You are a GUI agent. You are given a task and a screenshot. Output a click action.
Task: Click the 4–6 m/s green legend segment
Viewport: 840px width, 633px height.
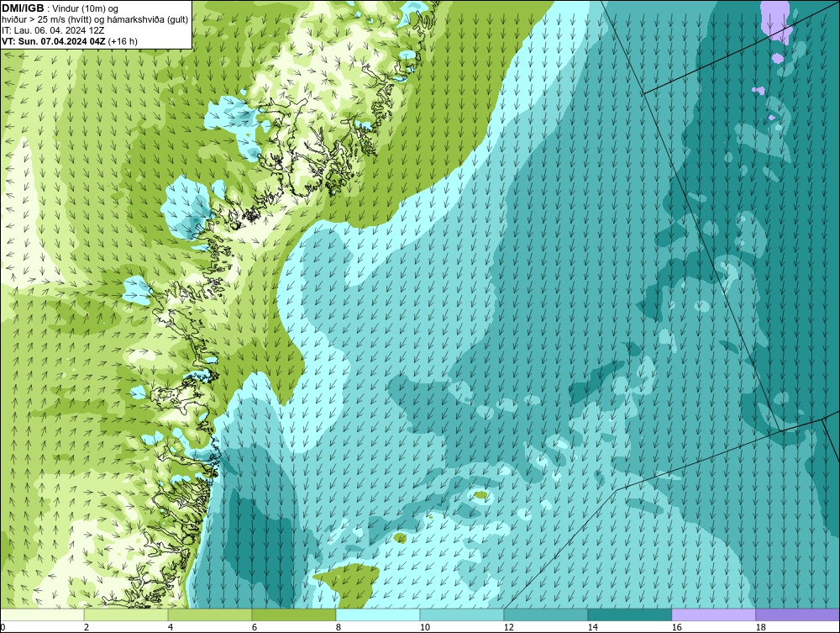[210, 615]
